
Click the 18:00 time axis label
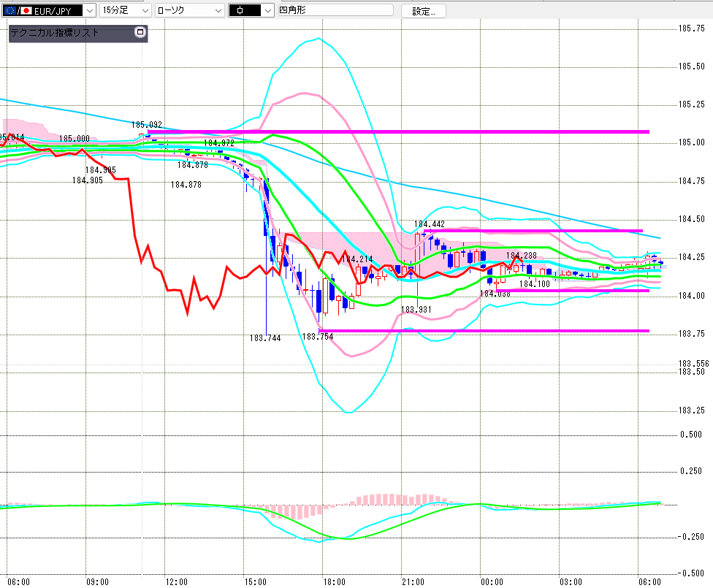335,582
